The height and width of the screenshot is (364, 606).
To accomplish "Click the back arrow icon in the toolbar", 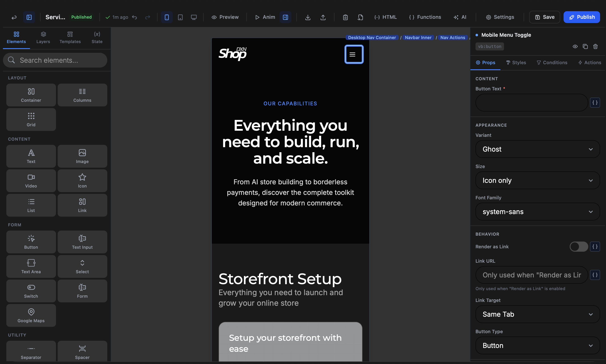I will coord(14,17).
